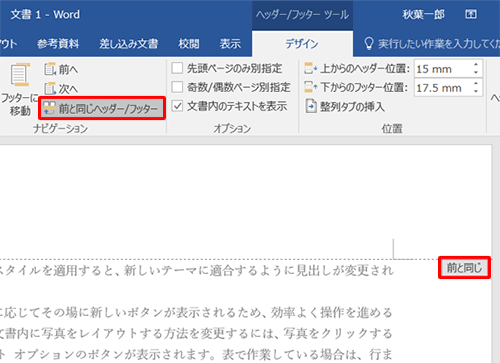Increase footer position with up spinner arrow
500x363 pixels.
(x=476, y=84)
